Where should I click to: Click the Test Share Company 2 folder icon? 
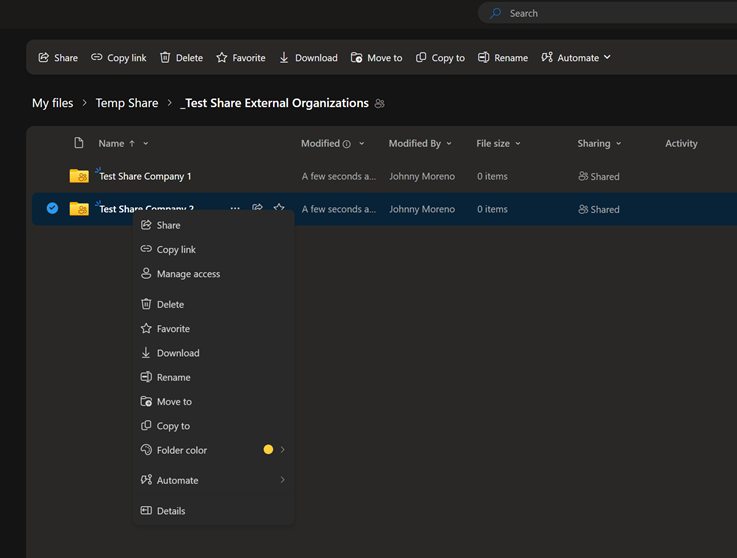coord(79,208)
